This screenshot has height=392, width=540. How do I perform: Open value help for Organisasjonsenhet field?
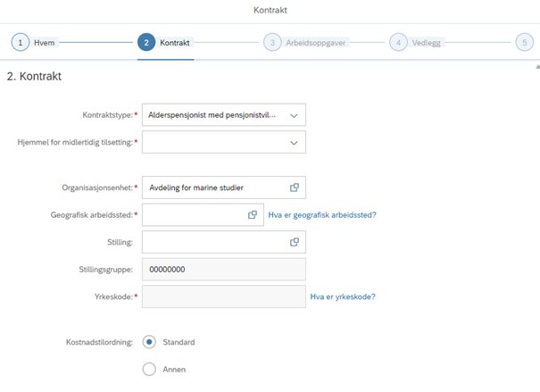295,188
